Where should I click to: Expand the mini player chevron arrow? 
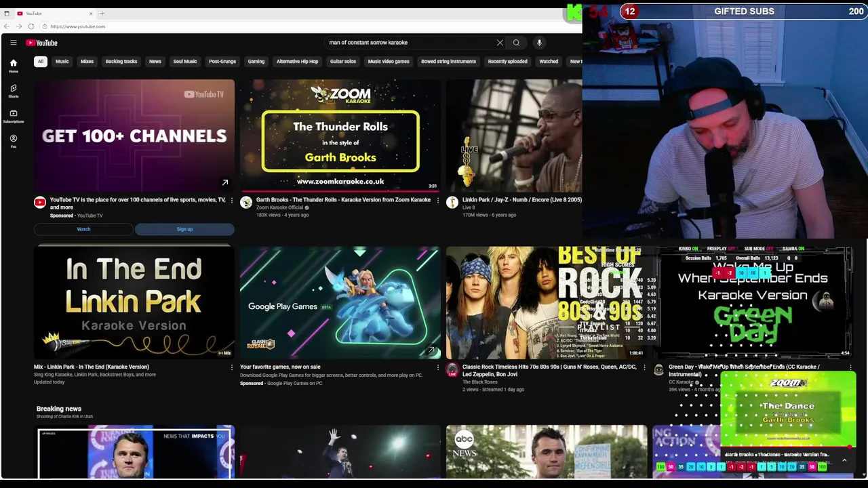(844, 461)
